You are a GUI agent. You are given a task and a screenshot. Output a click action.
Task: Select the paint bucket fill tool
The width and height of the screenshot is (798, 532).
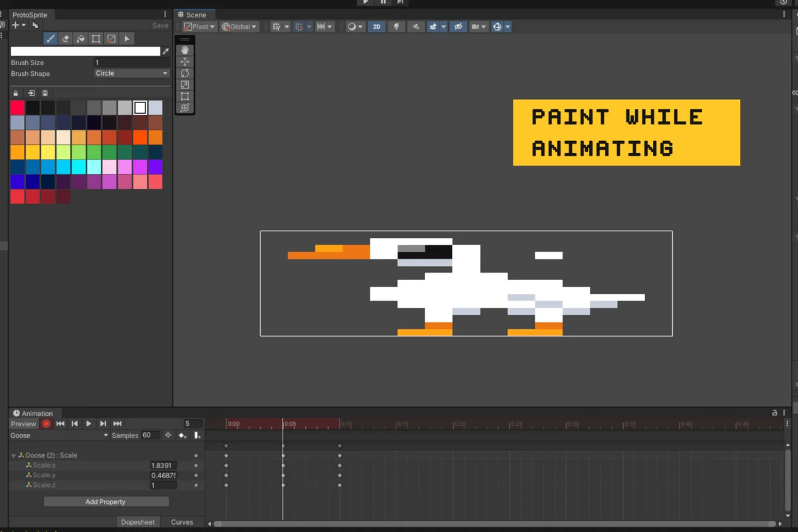click(x=80, y=39)
